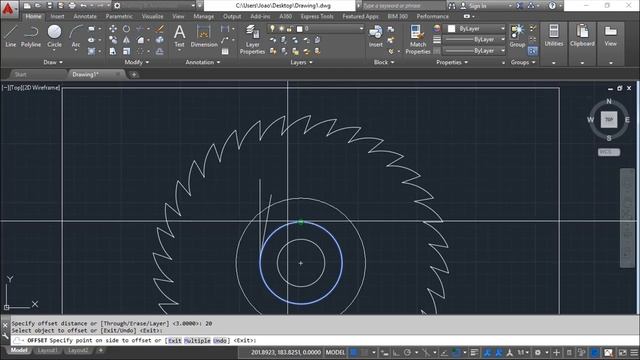
Task: Open Help question mark icon
Action: pyautogui.click(x=552, y=6)
